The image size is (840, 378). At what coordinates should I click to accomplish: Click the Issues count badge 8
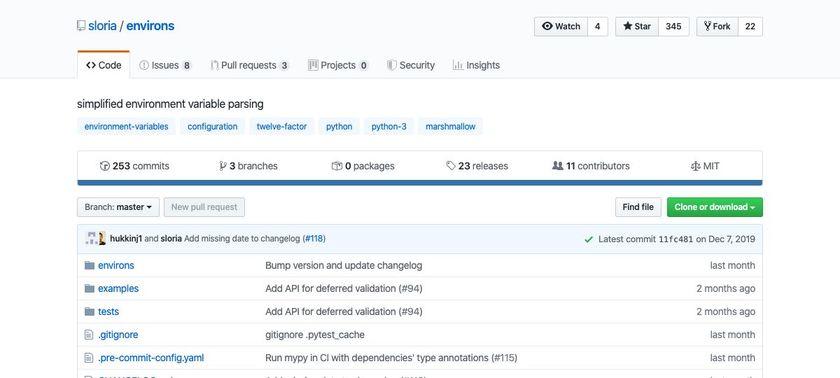coord(186,66)
